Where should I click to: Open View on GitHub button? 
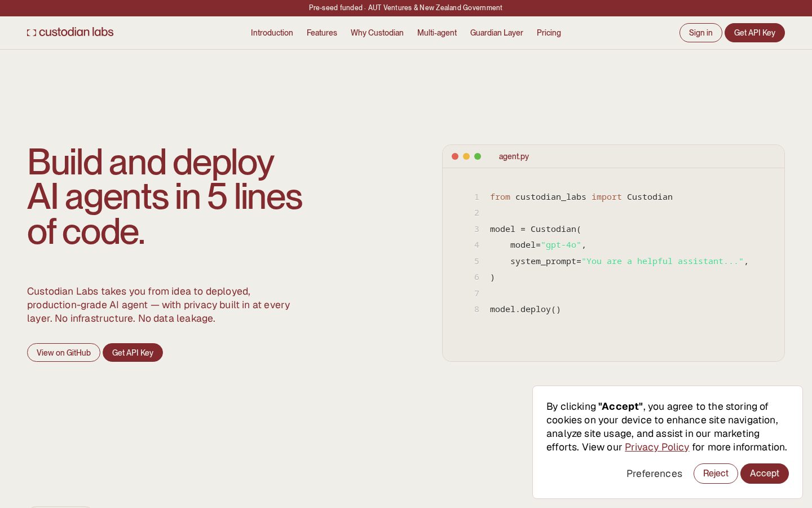(64, 353)
